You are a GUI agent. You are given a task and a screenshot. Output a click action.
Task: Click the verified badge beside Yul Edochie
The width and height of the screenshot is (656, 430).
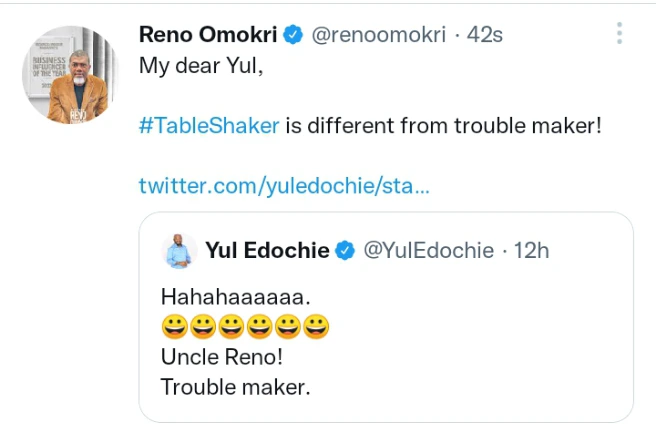[344, 251]
